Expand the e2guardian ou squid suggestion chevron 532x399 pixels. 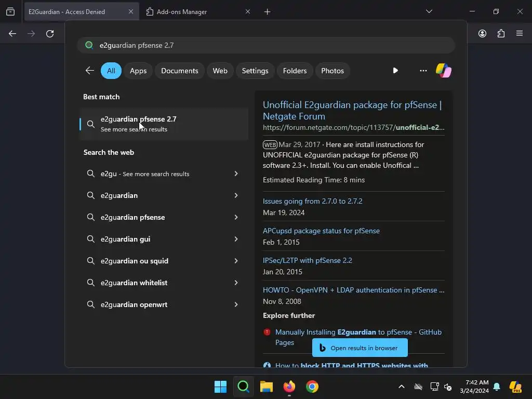point(236,261)
